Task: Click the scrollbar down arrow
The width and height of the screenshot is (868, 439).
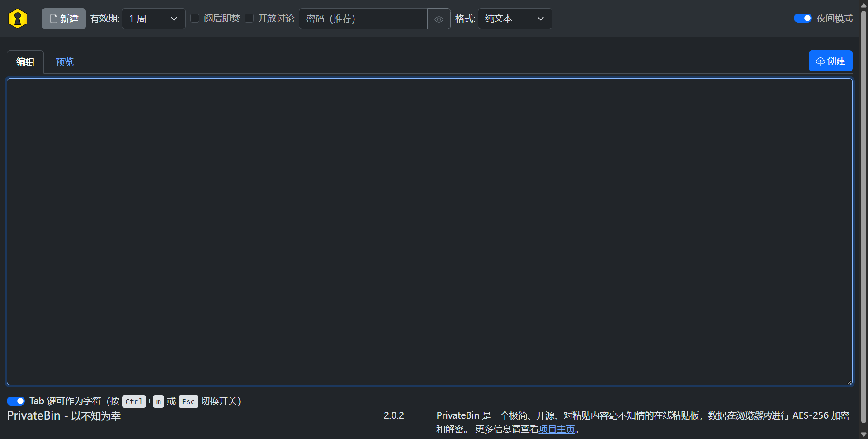Action: pos(863,434)
